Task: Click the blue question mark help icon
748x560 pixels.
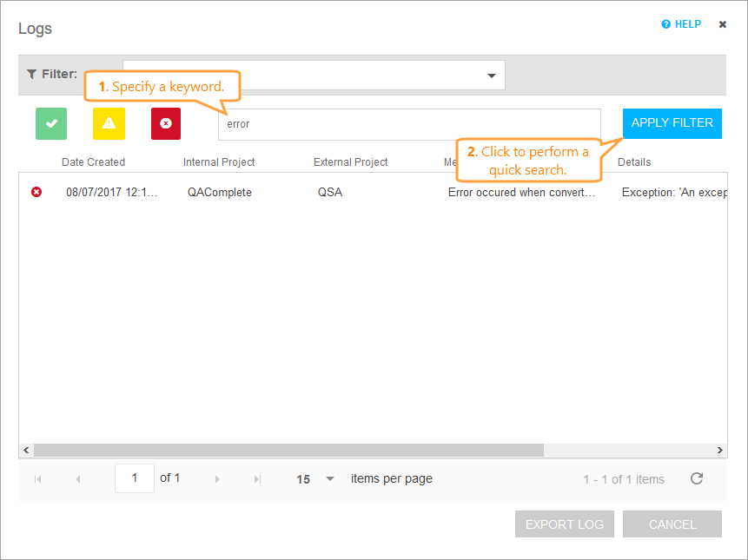Action: click(665, 23)
